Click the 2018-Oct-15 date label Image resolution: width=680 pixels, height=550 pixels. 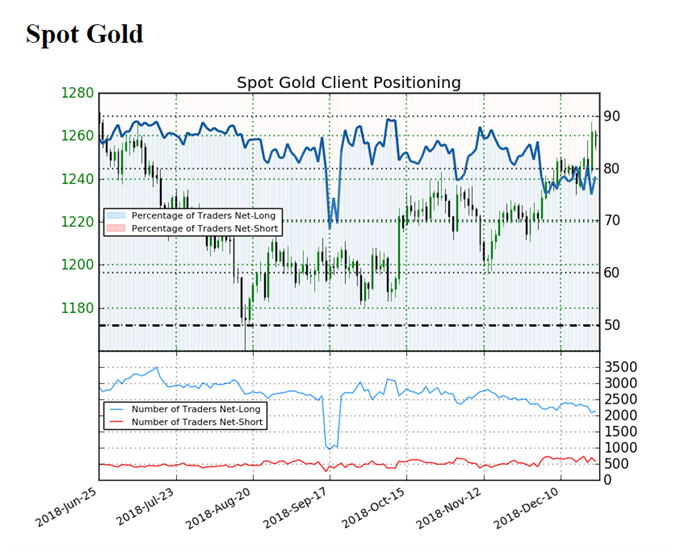[373, 508]
